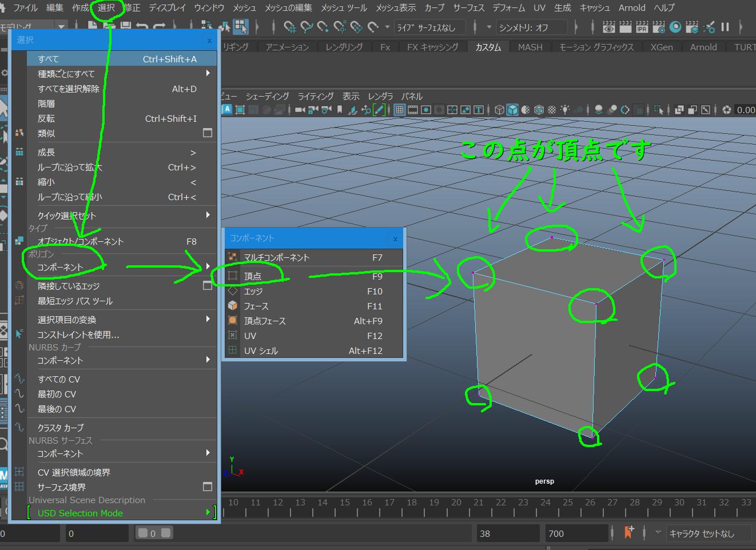Screen dimensions: 756x550
Task: Click the snap to grid icon
Action: tap(290, 27)
